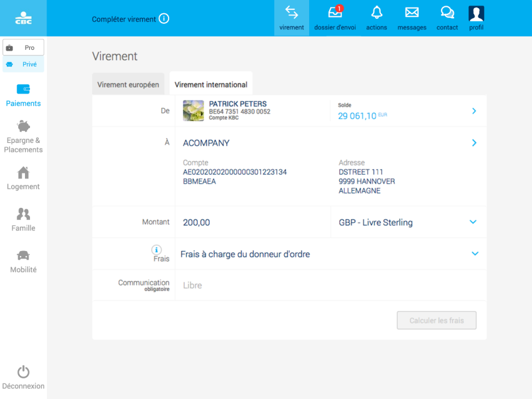Switch to the Privé account mode
This screenshot has width=532, height=399.
point(23,64)
